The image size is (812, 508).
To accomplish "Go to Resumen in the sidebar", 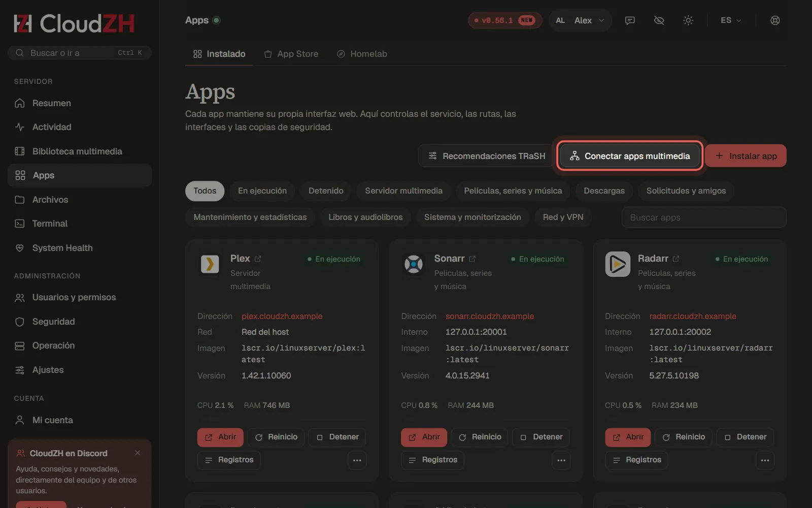I will (80, 103).
